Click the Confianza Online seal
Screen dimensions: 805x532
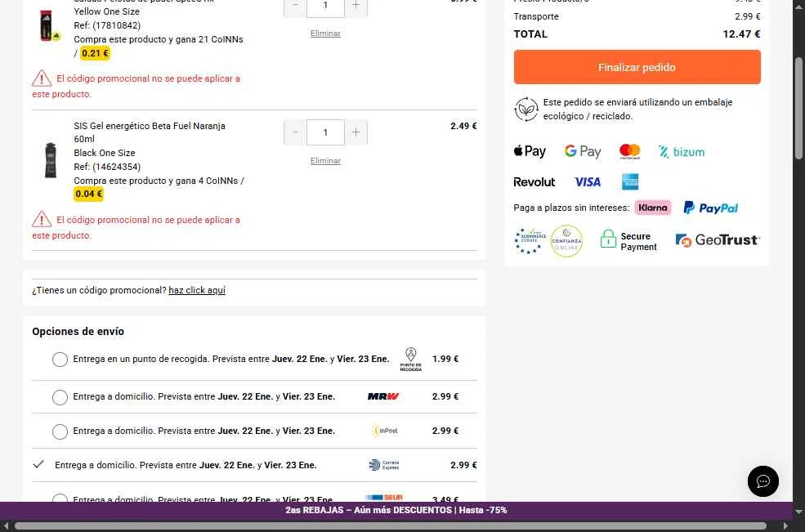[566, 241]
